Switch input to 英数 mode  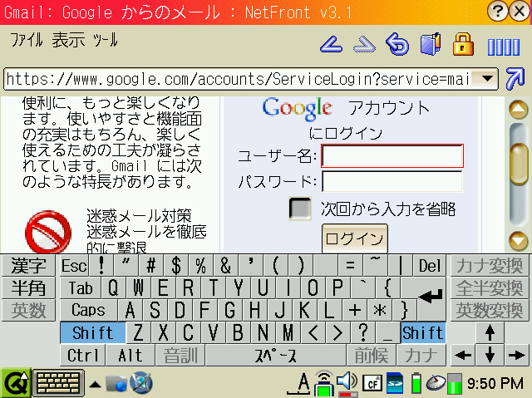tap(28, 310)
